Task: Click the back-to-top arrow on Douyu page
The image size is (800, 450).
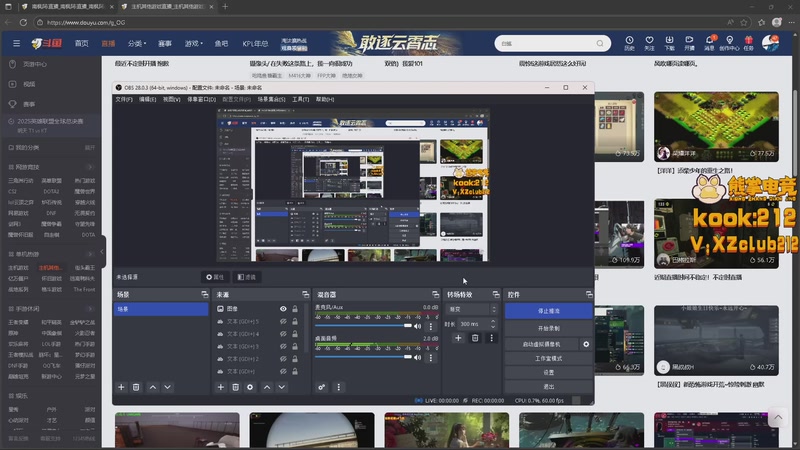Action: (778, 417)
